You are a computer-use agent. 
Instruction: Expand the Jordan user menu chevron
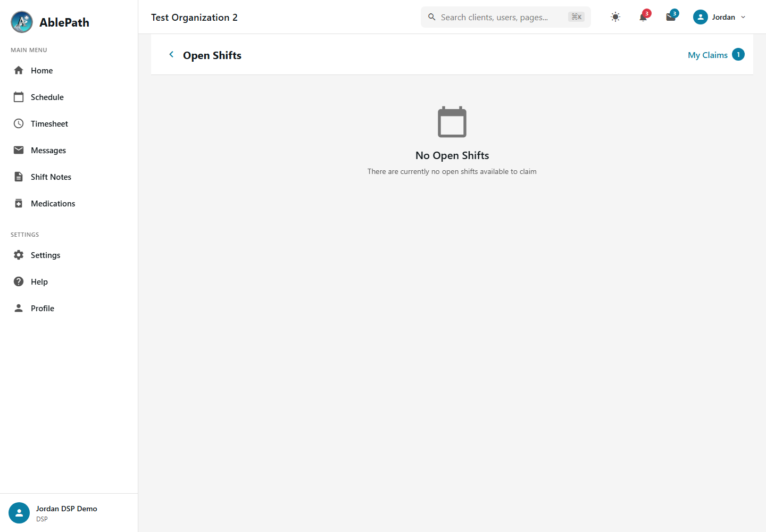(x=743, y=17)
